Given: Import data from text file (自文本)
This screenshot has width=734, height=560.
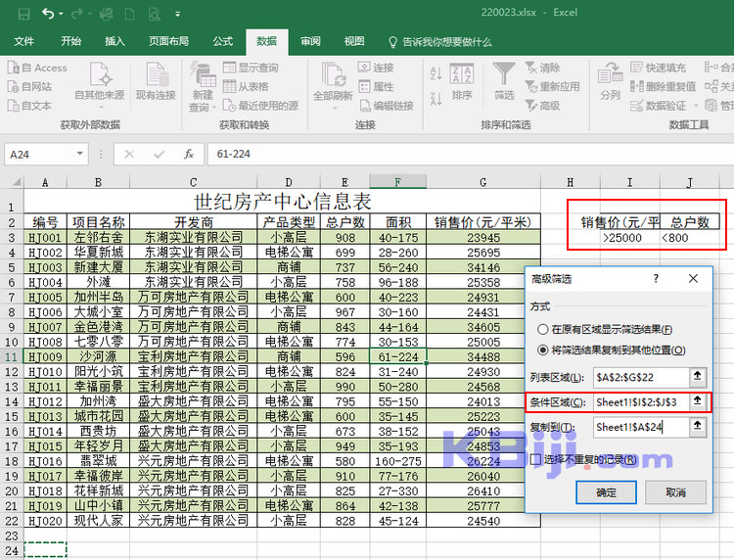Looking at the screenshot, I should click(x=29, y=106).
